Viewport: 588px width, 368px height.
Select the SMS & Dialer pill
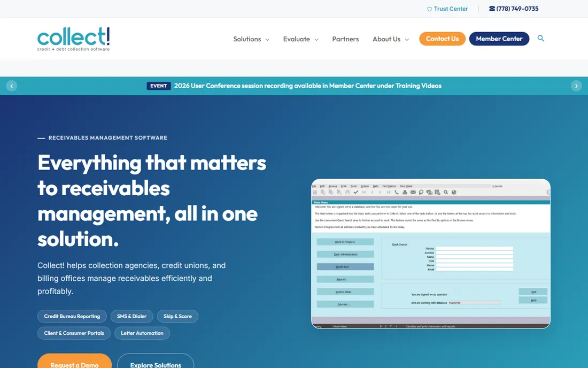(131, 316)
